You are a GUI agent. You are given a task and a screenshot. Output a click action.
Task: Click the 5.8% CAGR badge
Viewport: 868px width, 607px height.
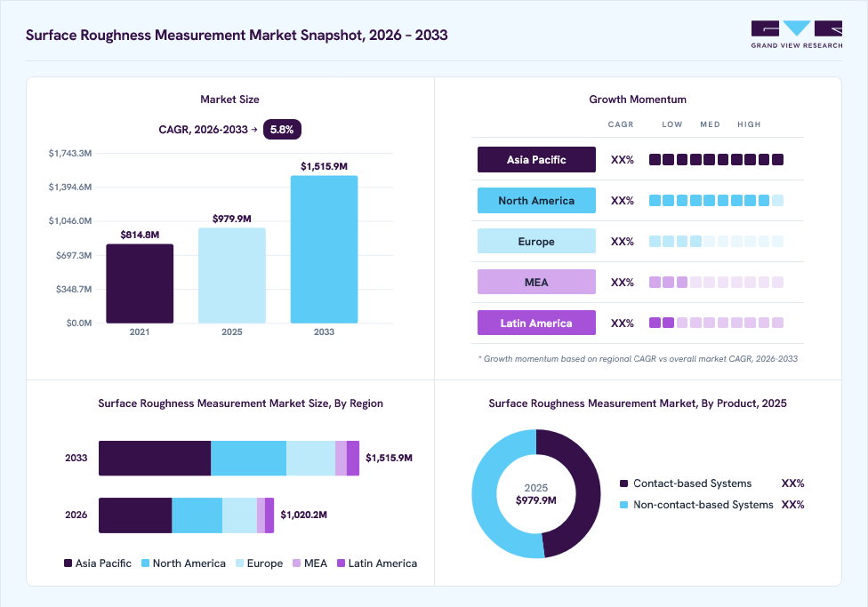coord(282,130)
